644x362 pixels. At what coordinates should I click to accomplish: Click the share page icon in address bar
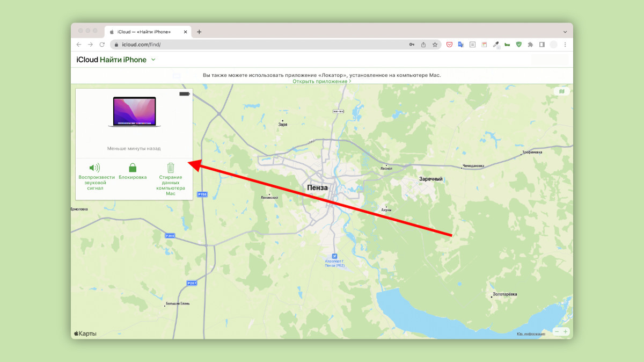423,45
